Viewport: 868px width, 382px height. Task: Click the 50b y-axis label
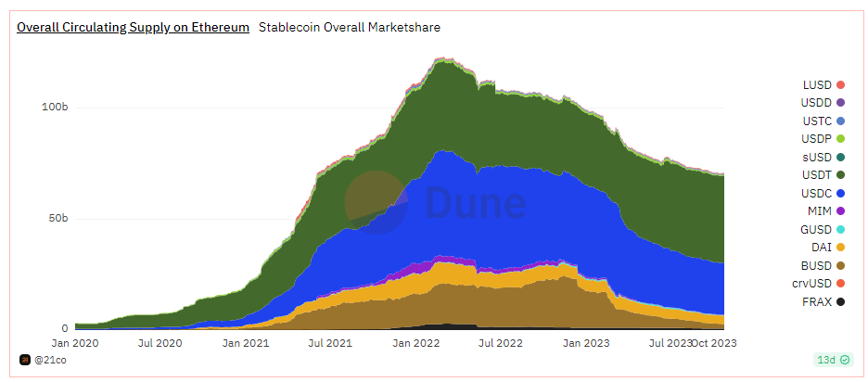pos(57,218)
